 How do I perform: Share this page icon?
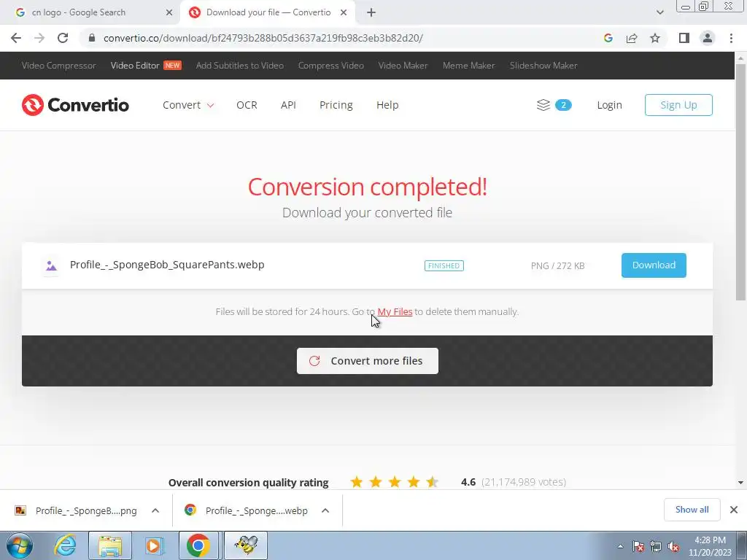pos(632,38)
